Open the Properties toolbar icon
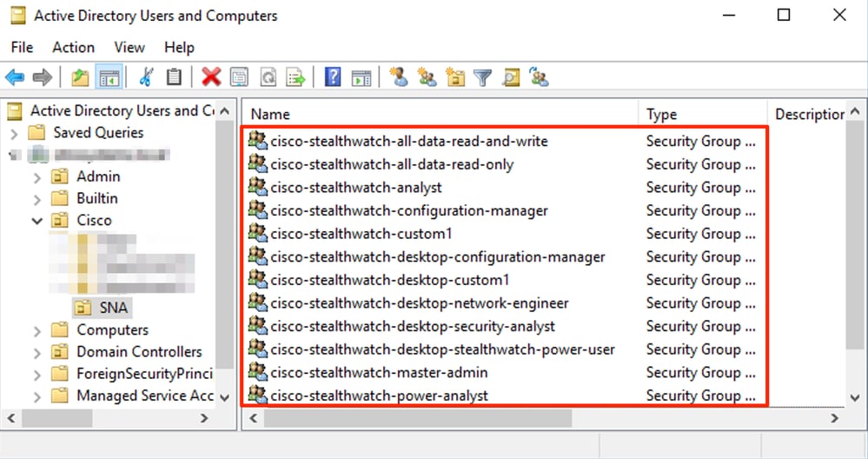The width and height of the screenshot is (868, 459). [x=239, y=77]
